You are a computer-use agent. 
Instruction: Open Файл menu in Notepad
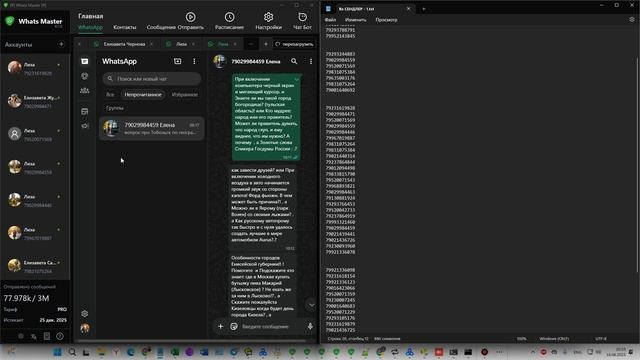point(330,20)
